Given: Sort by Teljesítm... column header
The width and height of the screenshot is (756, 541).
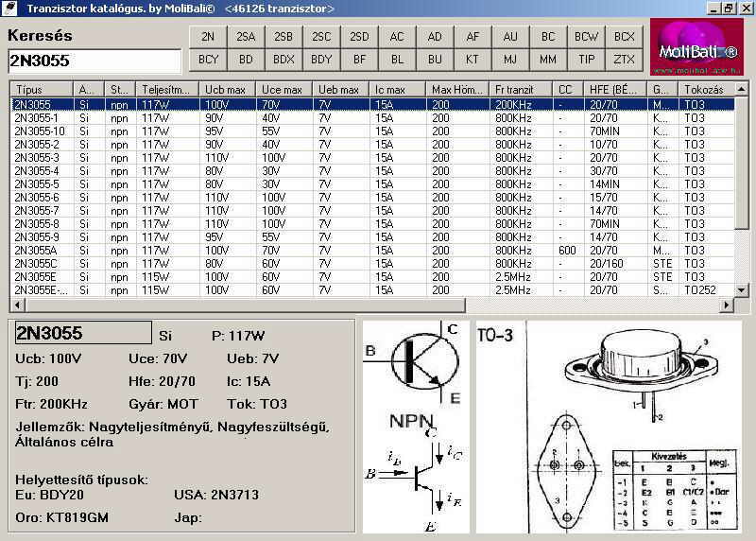Looking at the screenshot, I should click(x=167, y=89).
